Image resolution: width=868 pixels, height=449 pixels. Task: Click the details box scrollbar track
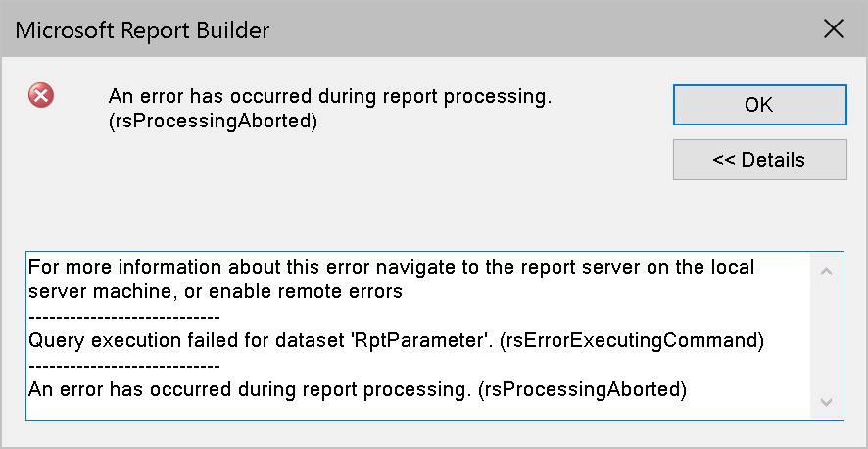[x=826, y=336]
